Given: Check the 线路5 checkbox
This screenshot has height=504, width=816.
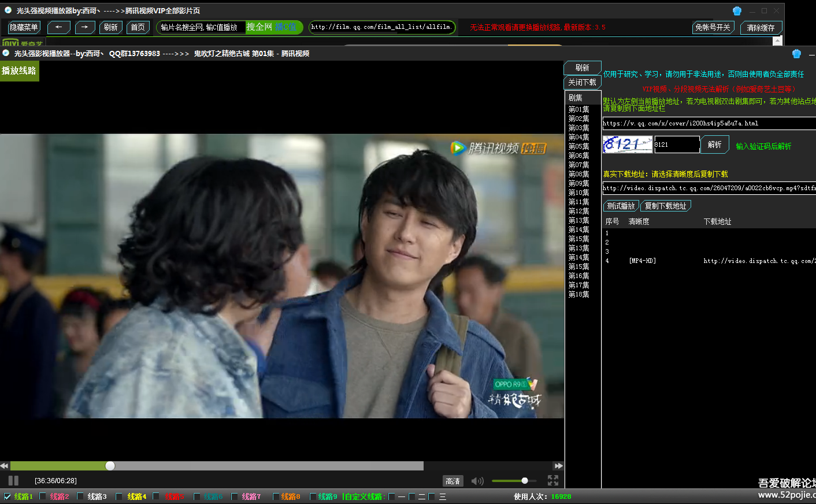Looking at the screenshot, I should pyautogui.click(x=156, y=496).
